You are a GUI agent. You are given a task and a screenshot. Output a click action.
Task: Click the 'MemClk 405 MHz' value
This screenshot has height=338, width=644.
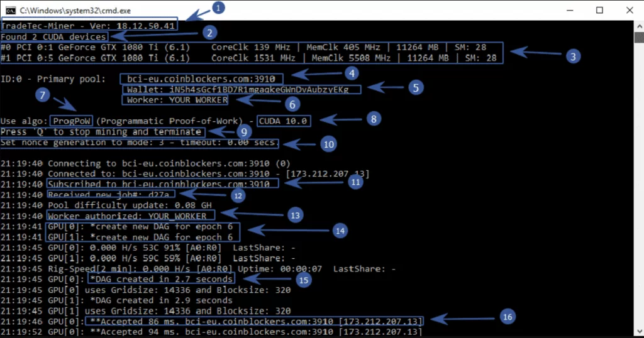(343, 47)
